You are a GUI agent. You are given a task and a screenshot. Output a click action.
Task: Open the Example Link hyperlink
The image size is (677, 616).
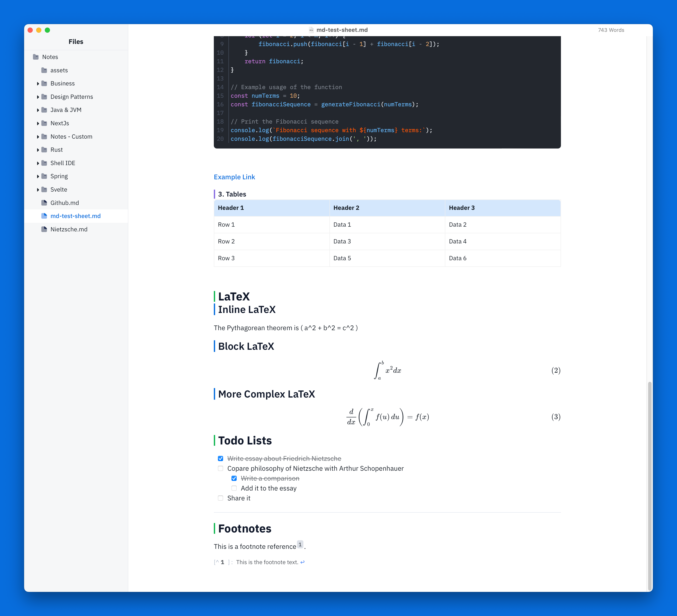(x=234, y=177)
